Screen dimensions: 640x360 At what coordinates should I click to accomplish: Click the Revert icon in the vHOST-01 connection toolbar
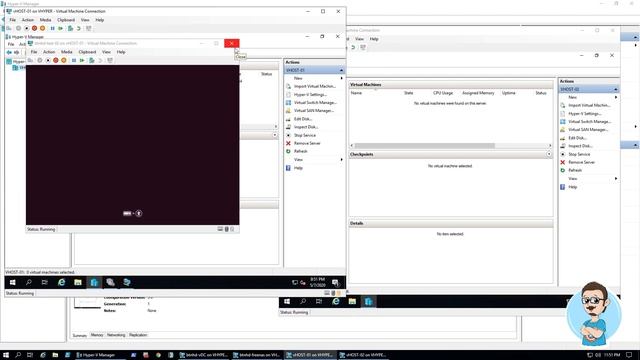[x=79, y=28]
